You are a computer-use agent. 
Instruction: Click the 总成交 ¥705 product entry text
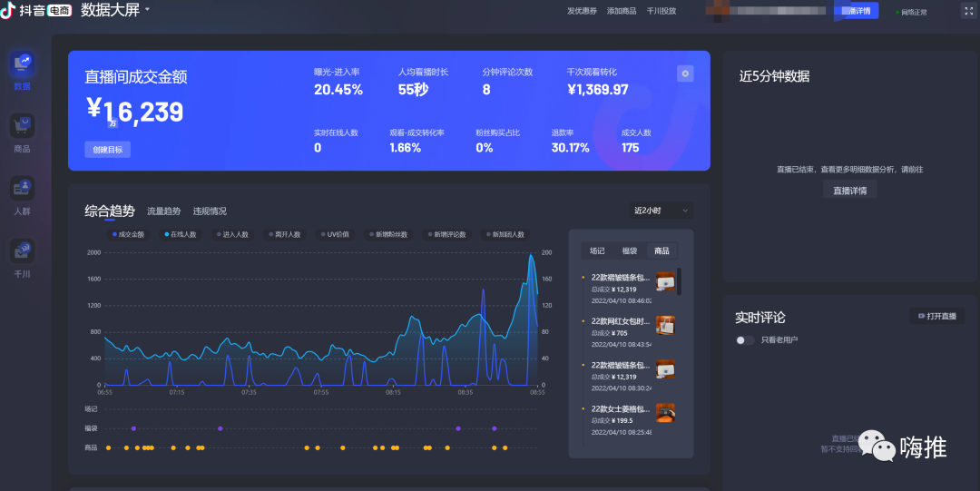[x=610, y=333]
